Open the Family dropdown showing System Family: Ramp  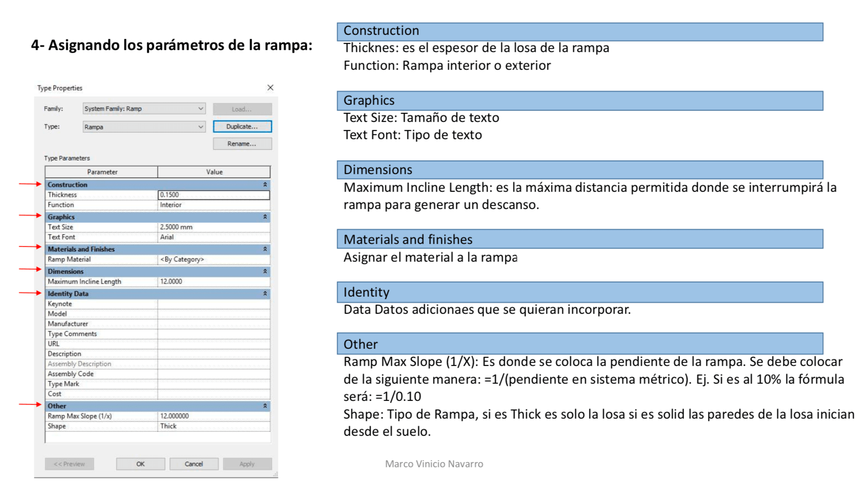tap(144, 109)
